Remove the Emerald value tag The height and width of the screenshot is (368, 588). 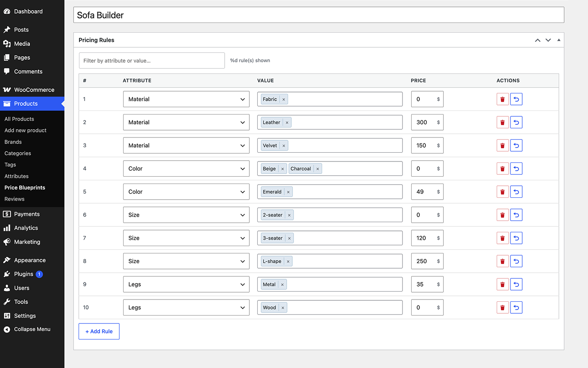click(x=288, y=192)
